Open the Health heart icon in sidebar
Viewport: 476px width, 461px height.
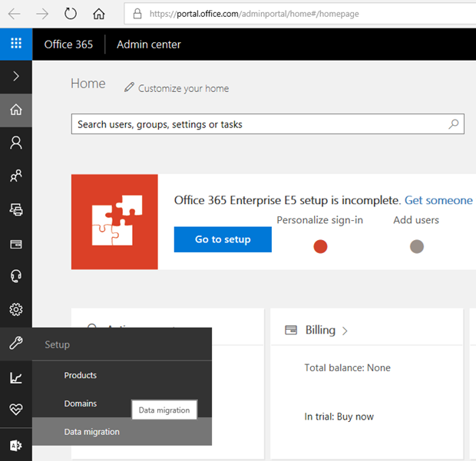(16, 410)
